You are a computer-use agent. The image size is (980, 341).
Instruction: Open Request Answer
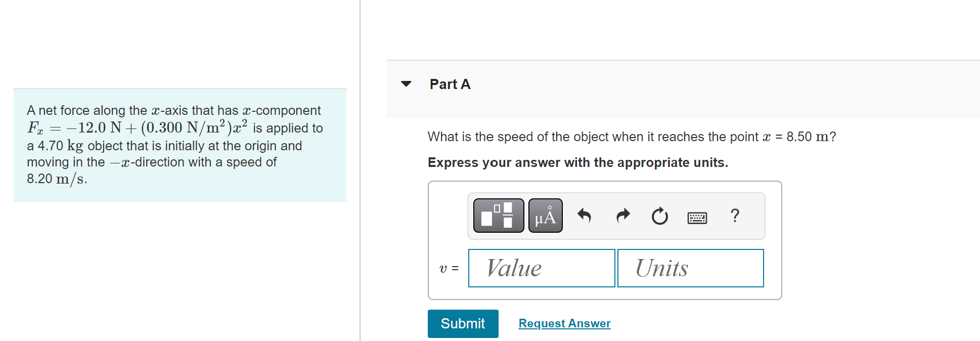tap(564, 323)
